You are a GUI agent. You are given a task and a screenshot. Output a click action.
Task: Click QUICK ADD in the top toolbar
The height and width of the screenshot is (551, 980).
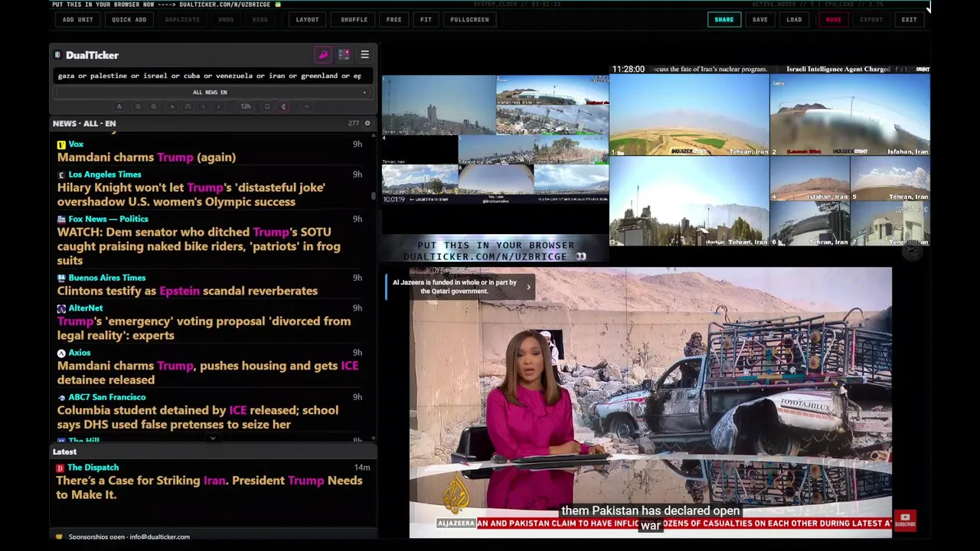pyautogui.click(x=129, y=20)
